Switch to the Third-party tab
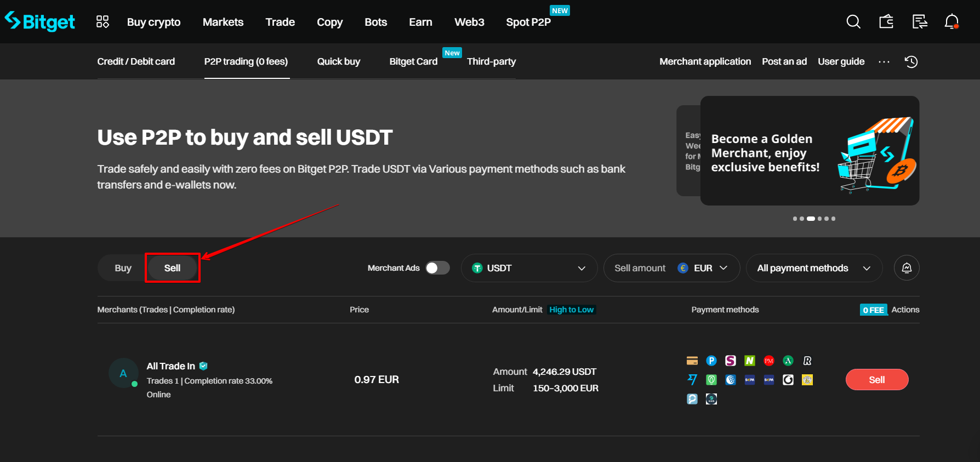This screenshot has height=462, width=980. (x=491, y=61)
